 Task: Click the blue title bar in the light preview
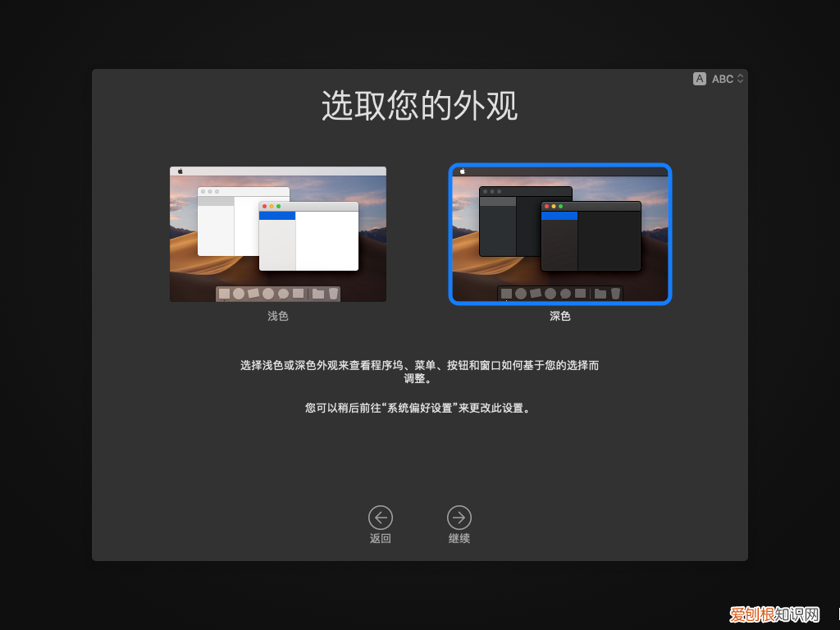tap(279, 217)
